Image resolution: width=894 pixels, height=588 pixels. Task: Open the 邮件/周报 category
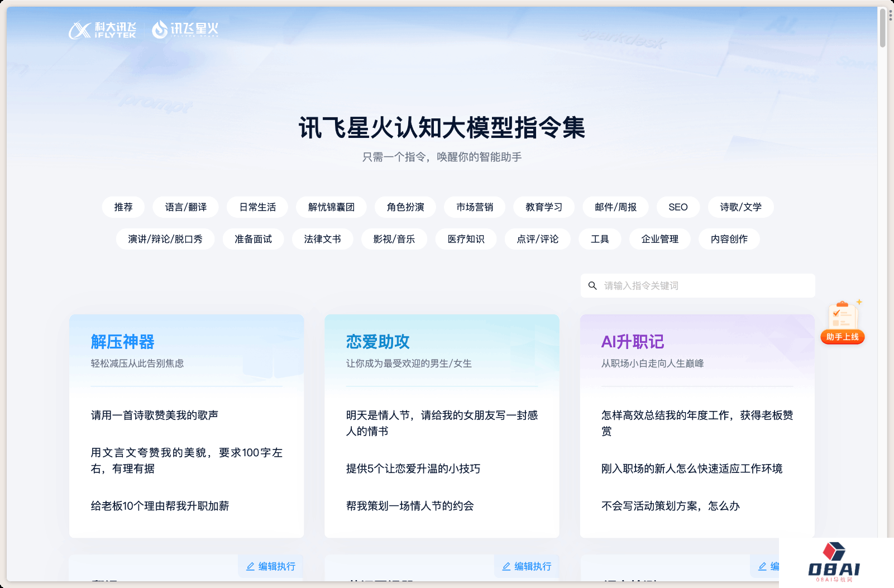pyautogui.click(x=615, y=207)
